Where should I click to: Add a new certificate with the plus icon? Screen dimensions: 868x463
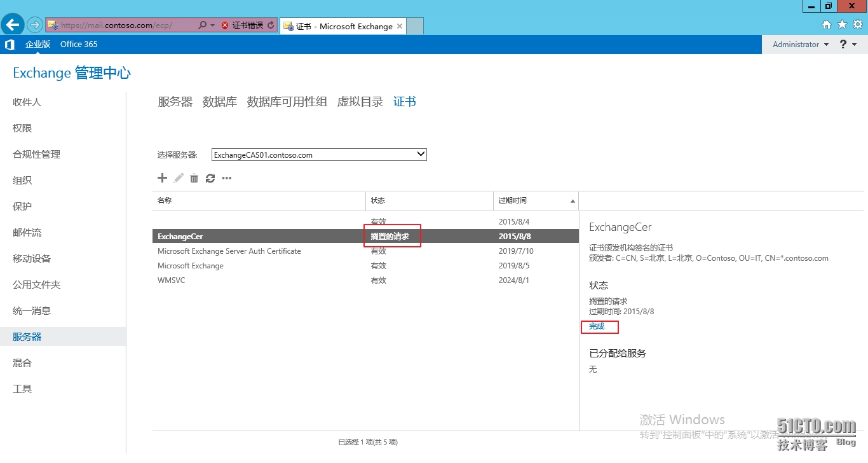click(x=162, y=178)
